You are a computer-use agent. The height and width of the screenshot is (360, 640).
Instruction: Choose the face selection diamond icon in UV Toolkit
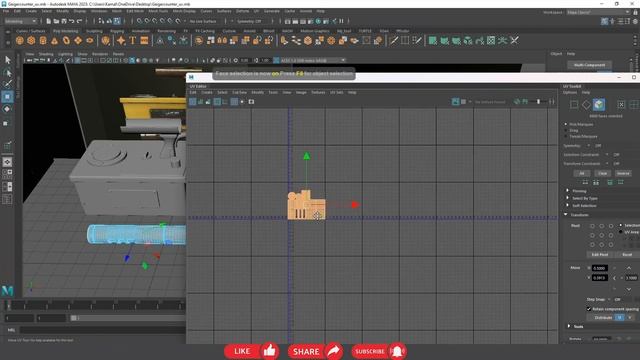pos(586,105)
